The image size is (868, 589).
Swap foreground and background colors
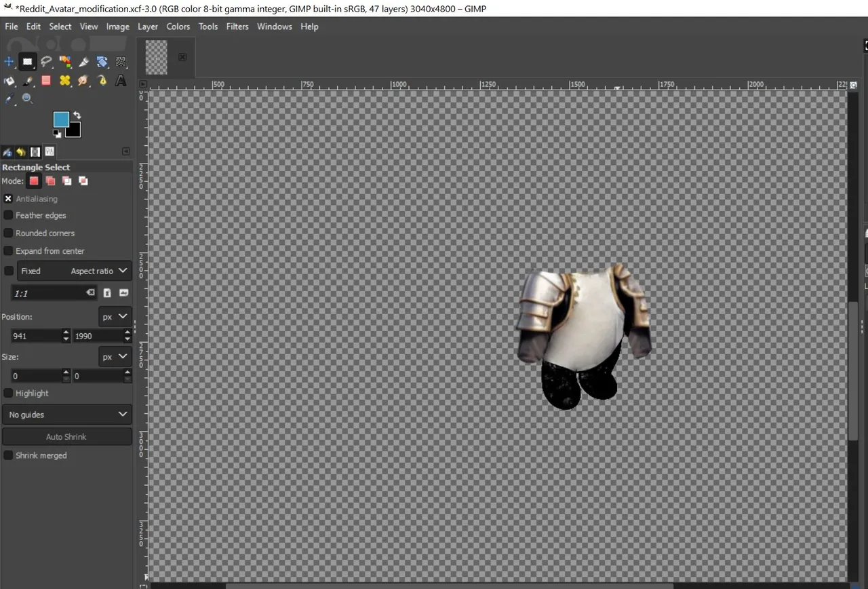point(77,115)
